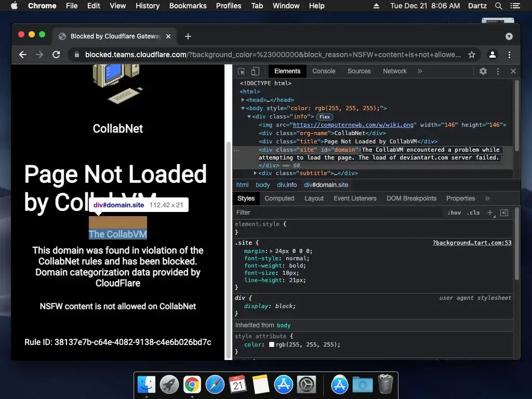
Task: Expand the head element node
Action: pyautogui.click(x=243, y=100)
